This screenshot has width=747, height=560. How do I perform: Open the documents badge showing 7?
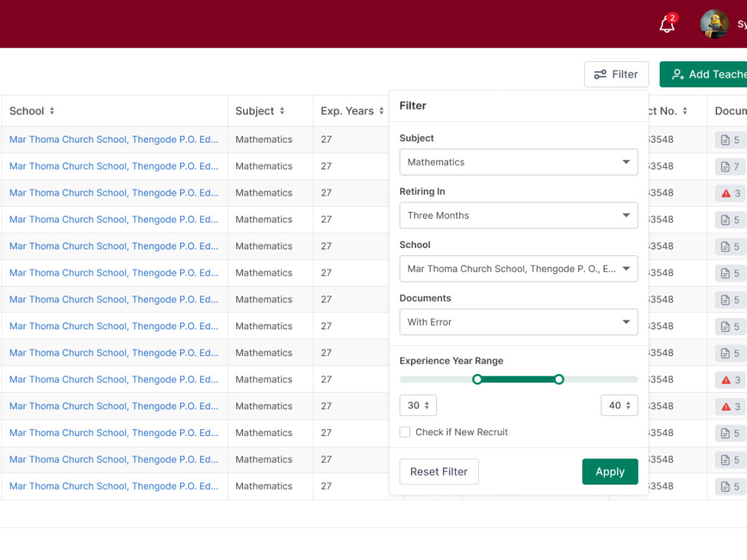point(730,167)
